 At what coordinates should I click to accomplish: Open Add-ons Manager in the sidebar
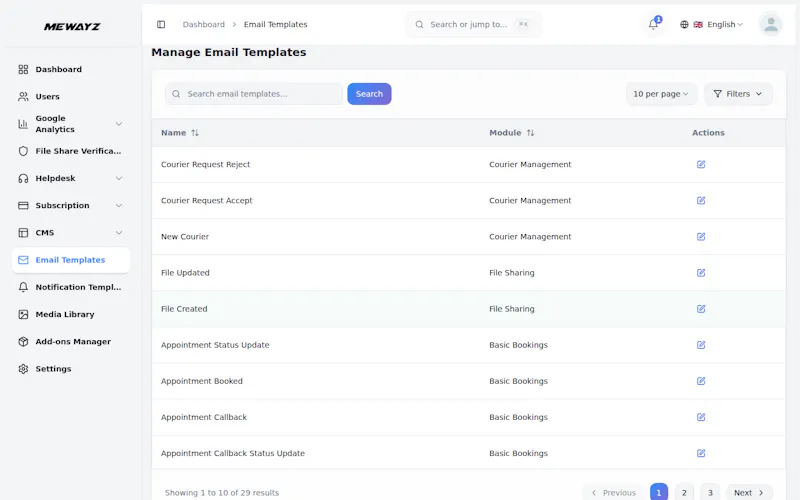71,342
